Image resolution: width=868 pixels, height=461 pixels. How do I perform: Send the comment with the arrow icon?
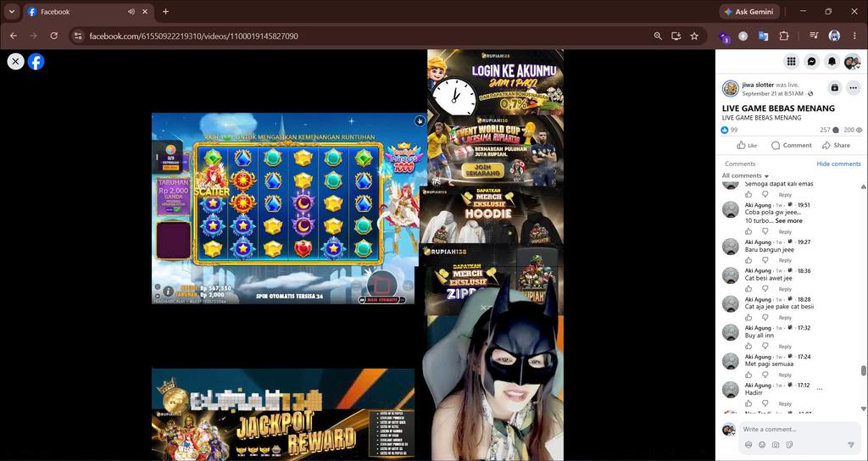851,445
